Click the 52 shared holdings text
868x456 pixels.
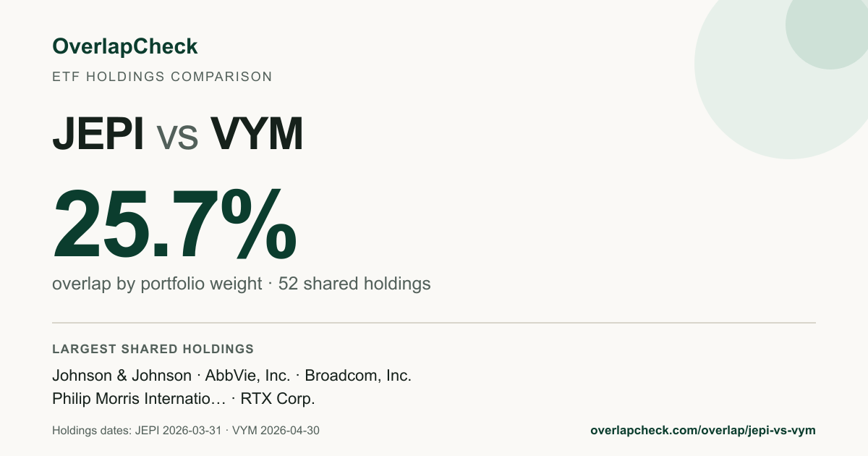(354, 284)
